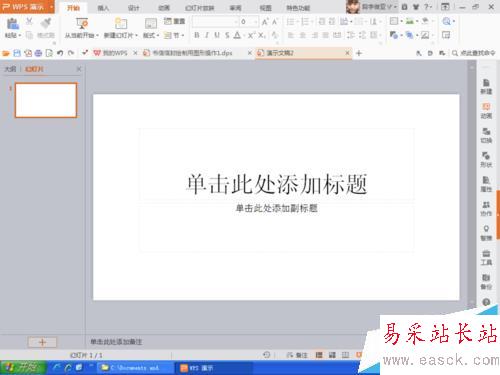The width and height of the screenshot is (500, 375).
Task: Toggle subscript formatting
Action: coord(262,35)
